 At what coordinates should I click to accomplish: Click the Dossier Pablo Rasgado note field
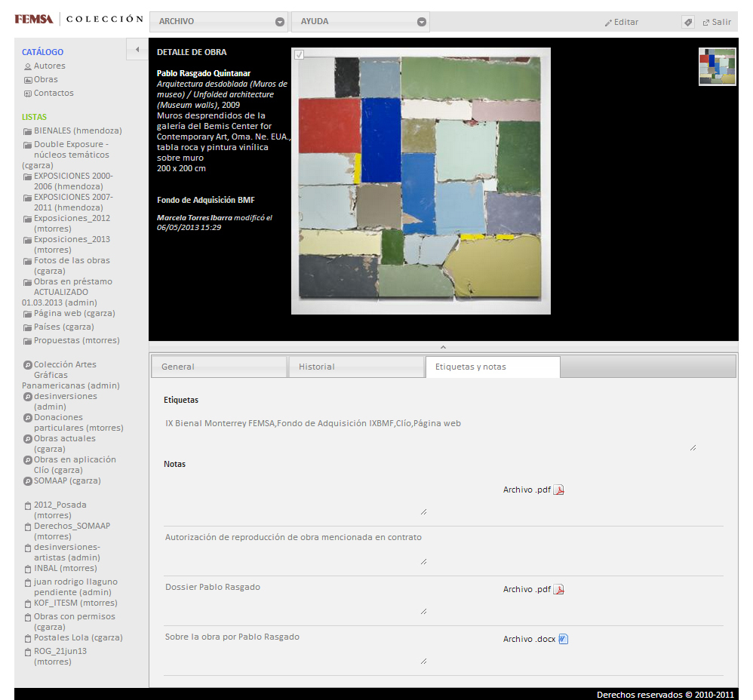click(295, 597)
